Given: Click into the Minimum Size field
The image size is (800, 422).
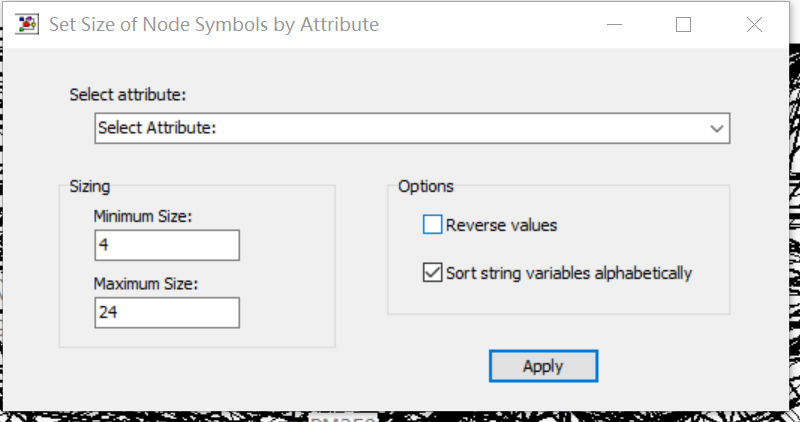Looking at the screenshot, I should pyautogui.click(x=166, y=245).
